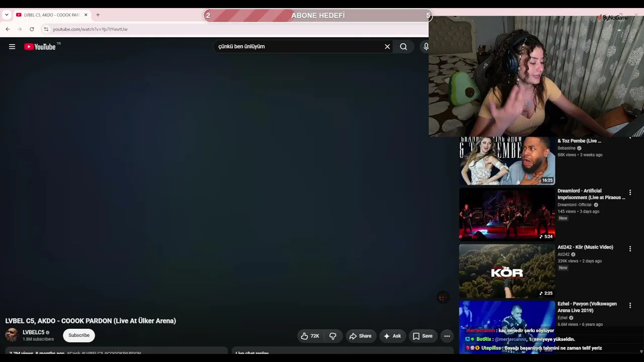This screenshot has height=362, width=644.
Task: Open the Dreamlord -Official- channel link
Action: coord(575,205)
